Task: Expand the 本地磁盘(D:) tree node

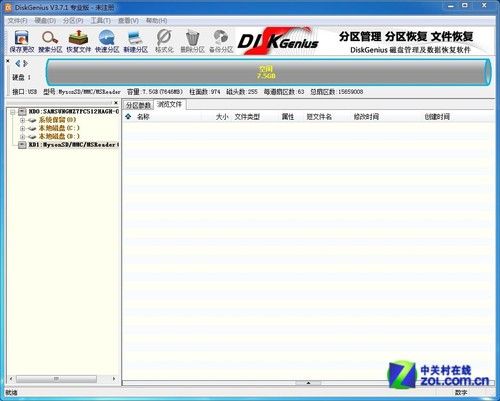Action: 22,137
